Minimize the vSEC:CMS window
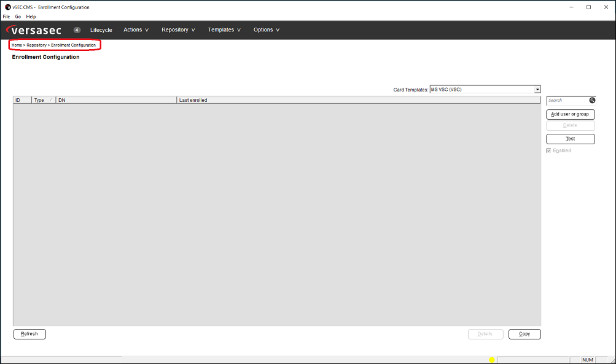Viewport: 616px width, 364px height. pyautogui.click(x=571, y=7)
